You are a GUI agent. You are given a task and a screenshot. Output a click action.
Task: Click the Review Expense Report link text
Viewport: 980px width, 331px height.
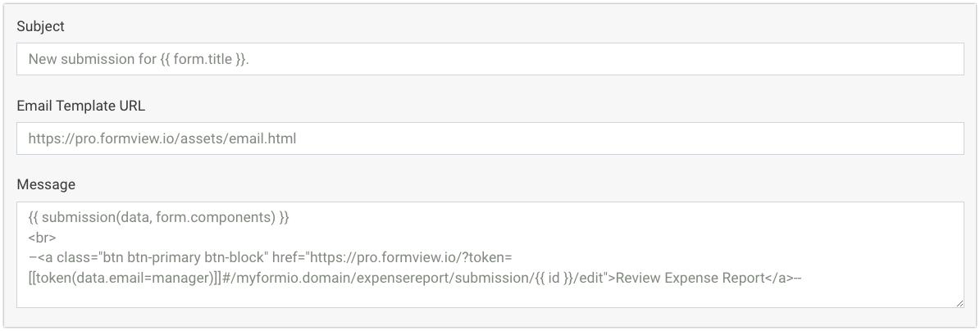(689, 278)
